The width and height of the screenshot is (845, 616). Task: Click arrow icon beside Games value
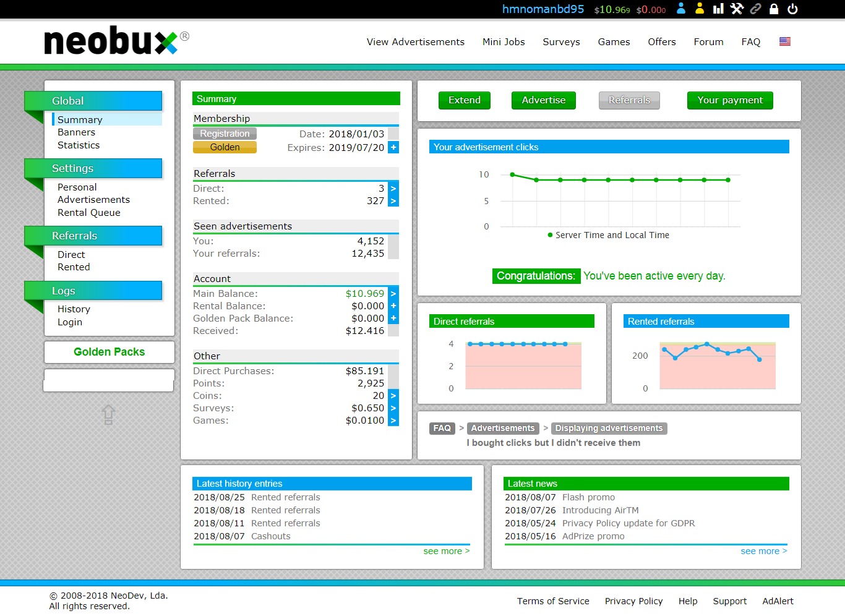click(393, 421)
